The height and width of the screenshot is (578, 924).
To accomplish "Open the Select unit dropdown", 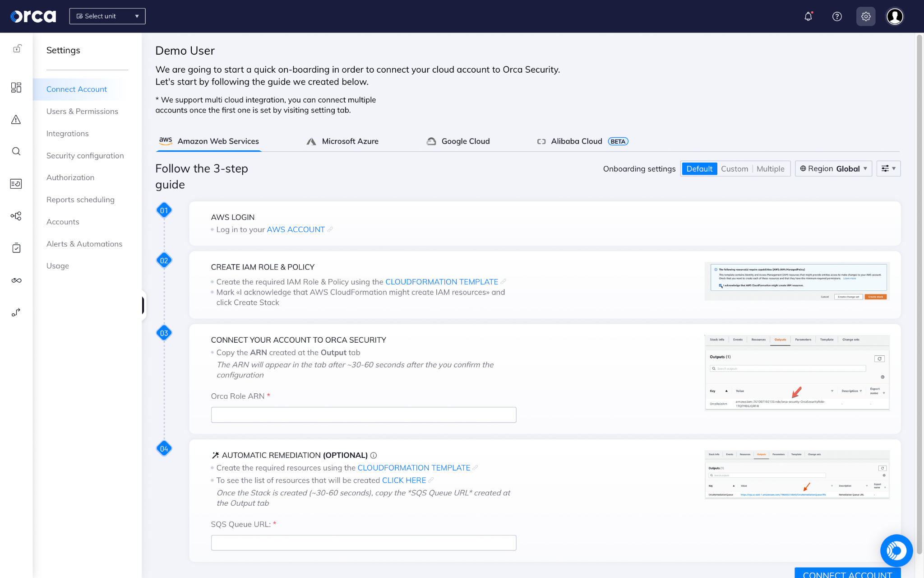I will [x=107, y=16].
